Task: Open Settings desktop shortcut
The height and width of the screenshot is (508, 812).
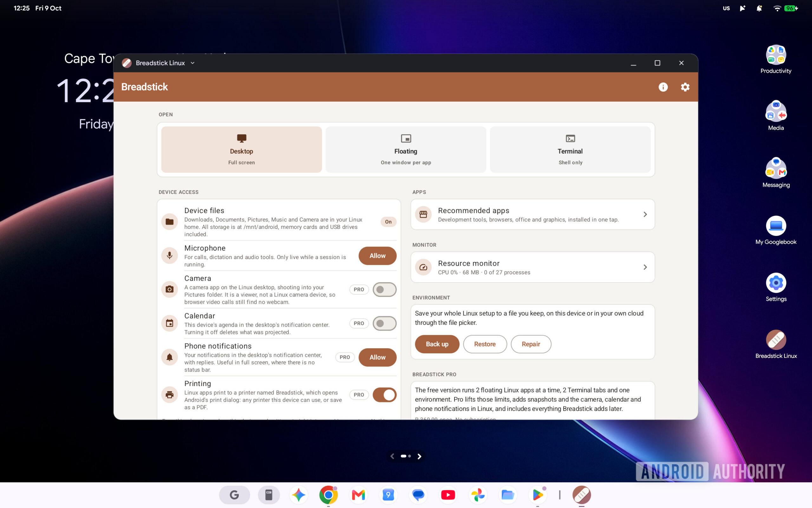Action: (776, 288)
